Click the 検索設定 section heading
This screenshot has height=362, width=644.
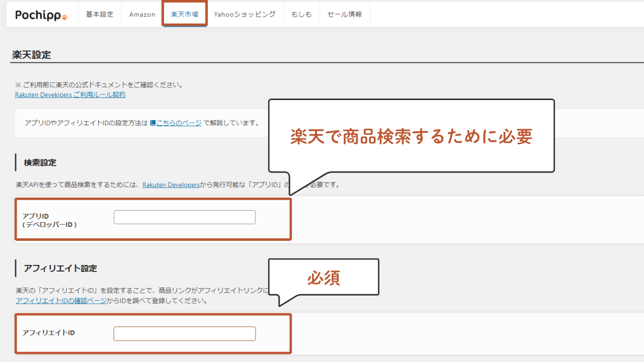(40, 162)
